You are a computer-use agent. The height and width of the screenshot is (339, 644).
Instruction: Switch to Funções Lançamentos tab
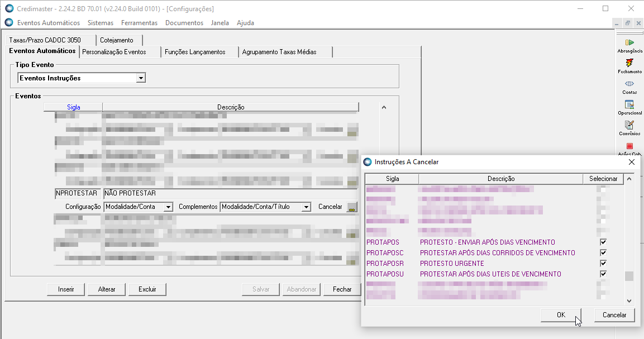tap(199, 52)
